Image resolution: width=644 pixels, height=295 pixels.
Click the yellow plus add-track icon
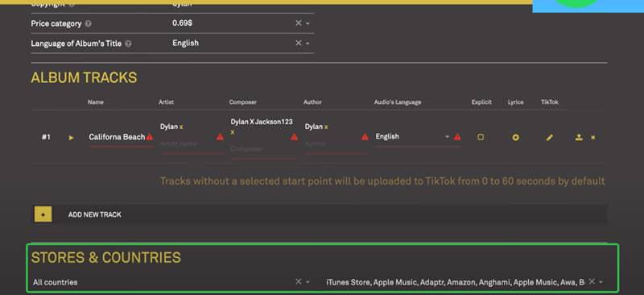pos(43,214)
